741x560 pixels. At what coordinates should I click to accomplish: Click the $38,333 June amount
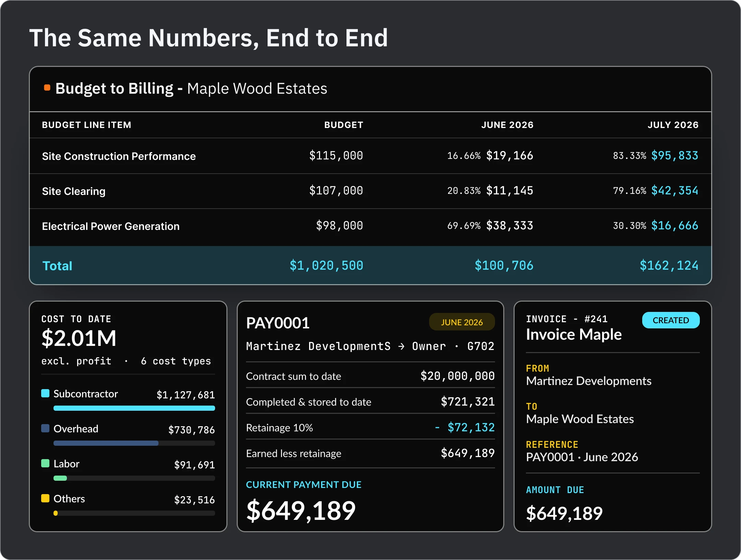point(510,226)
